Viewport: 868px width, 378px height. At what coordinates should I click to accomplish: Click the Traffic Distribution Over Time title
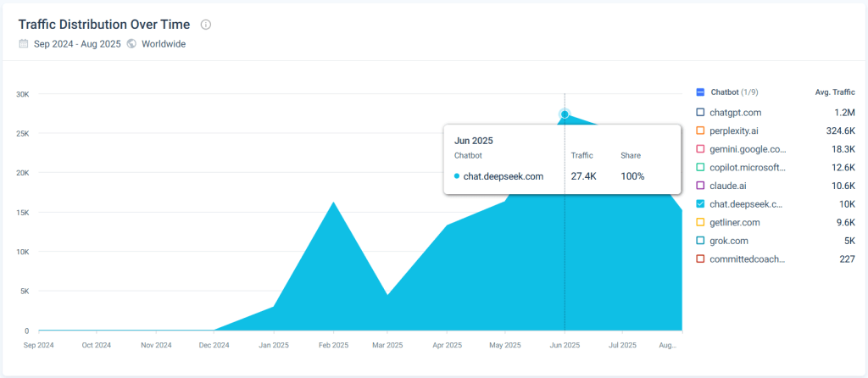pos(104,25)
